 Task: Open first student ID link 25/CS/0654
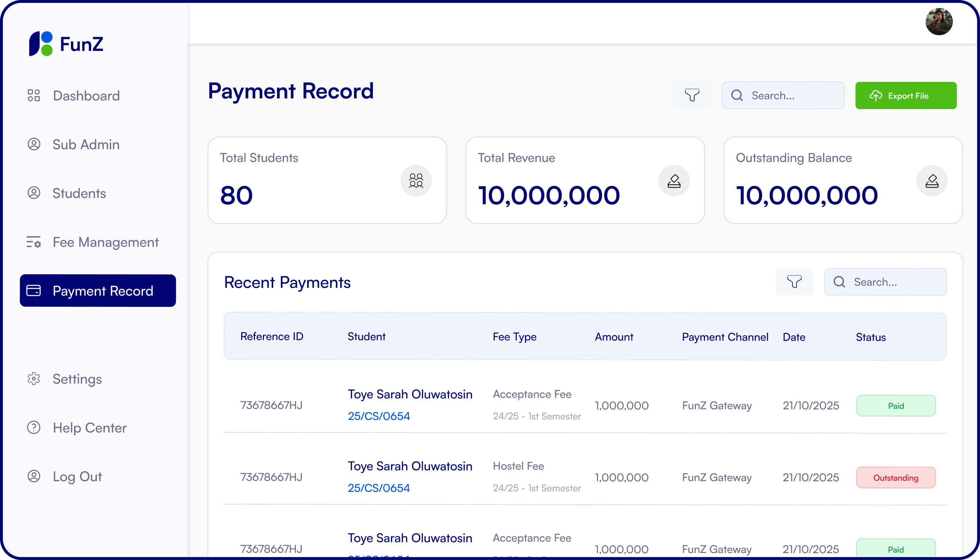[379, 416]
